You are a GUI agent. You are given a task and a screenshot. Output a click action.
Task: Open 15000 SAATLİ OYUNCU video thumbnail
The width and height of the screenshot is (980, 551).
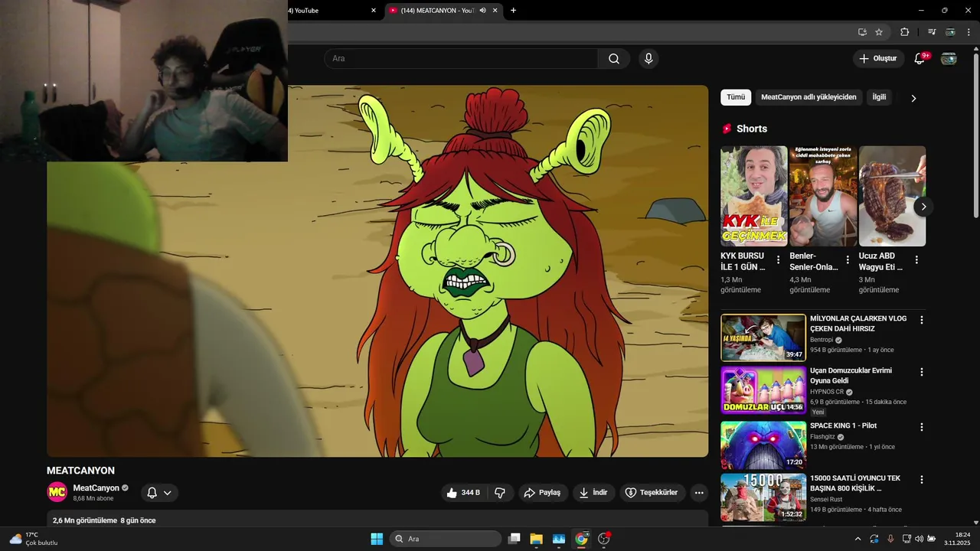pos(763,498)
